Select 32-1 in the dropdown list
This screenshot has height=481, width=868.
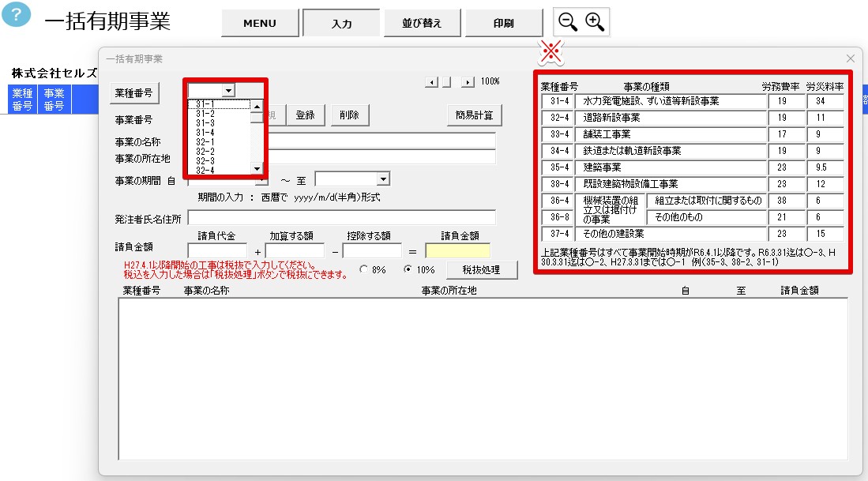coord(219,141)
